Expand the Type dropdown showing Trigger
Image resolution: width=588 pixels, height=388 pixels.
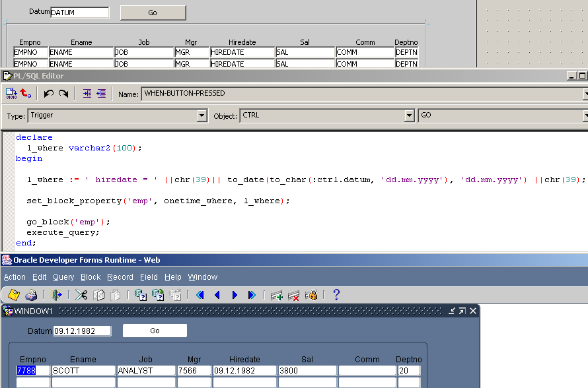202,115
